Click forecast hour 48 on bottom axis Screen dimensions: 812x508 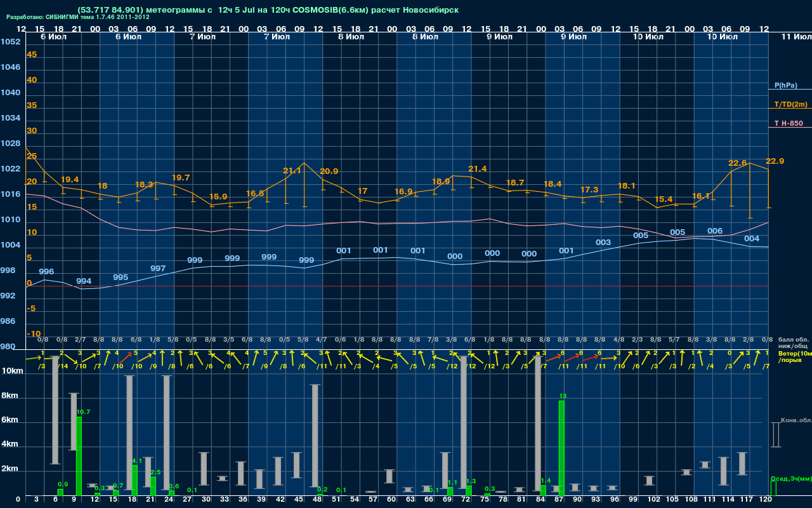coord(317,500)
